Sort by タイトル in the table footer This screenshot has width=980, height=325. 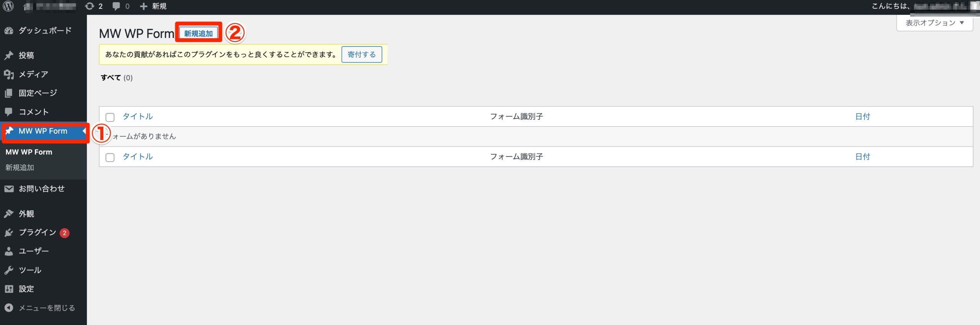137,157
